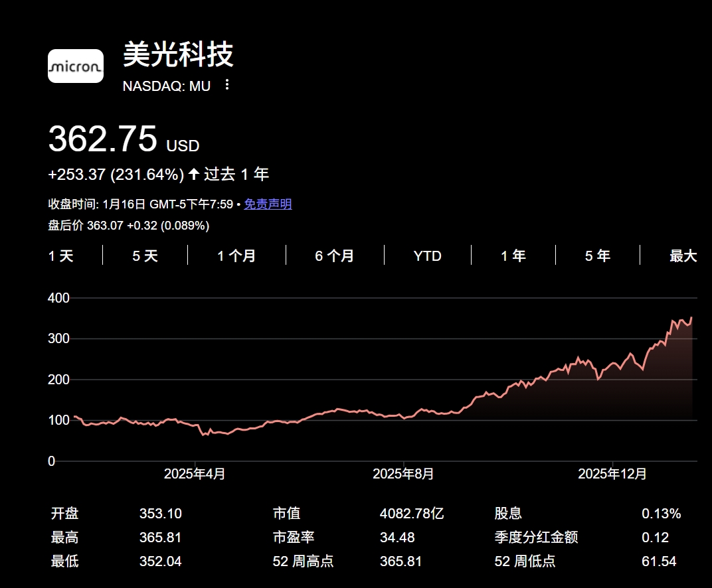Viewport: 712px width, 588px height.
Task: Click the NASDAQ: MU ticker label
Action: pyautogui.click(x=166, y=86)
